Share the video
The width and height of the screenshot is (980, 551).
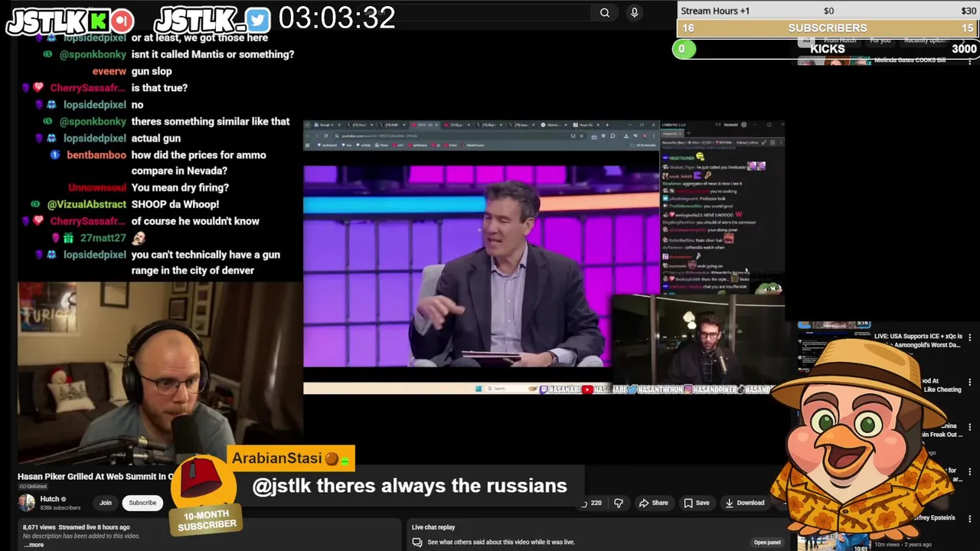[x=654, y=503]
